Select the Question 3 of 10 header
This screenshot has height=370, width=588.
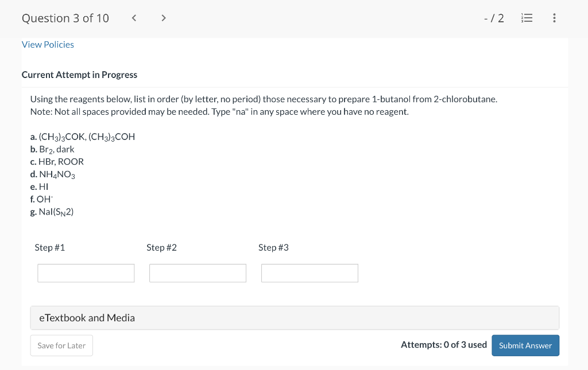65,18
